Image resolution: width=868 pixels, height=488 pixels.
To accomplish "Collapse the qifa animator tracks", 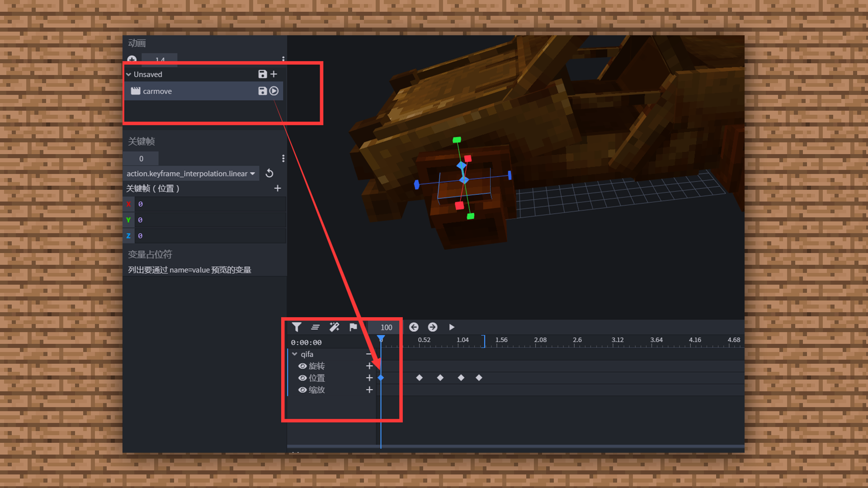I will 295,354.
